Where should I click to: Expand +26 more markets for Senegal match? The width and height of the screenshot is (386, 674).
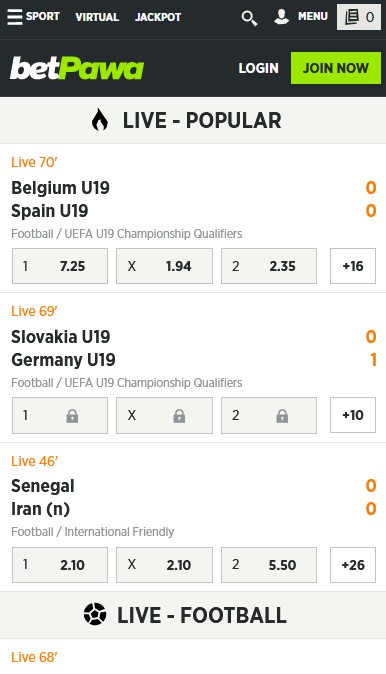pyautogui.click(x=353, y=565)
